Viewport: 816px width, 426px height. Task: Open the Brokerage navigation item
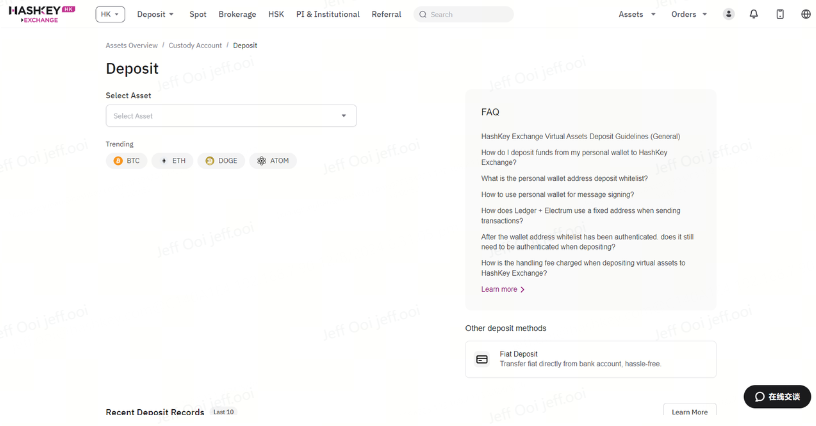237,14
